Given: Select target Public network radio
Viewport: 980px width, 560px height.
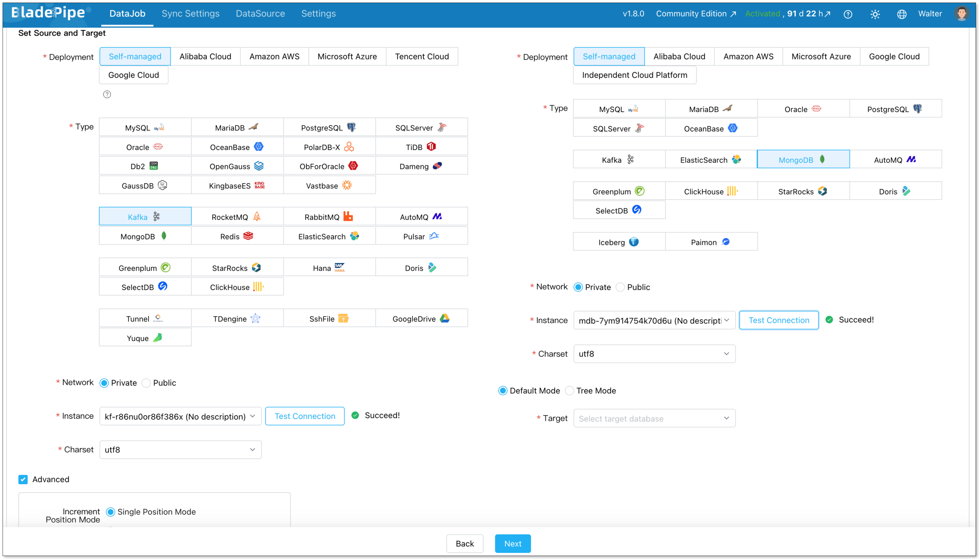Looking at the screenshot, I should click(x=620, y=287).
